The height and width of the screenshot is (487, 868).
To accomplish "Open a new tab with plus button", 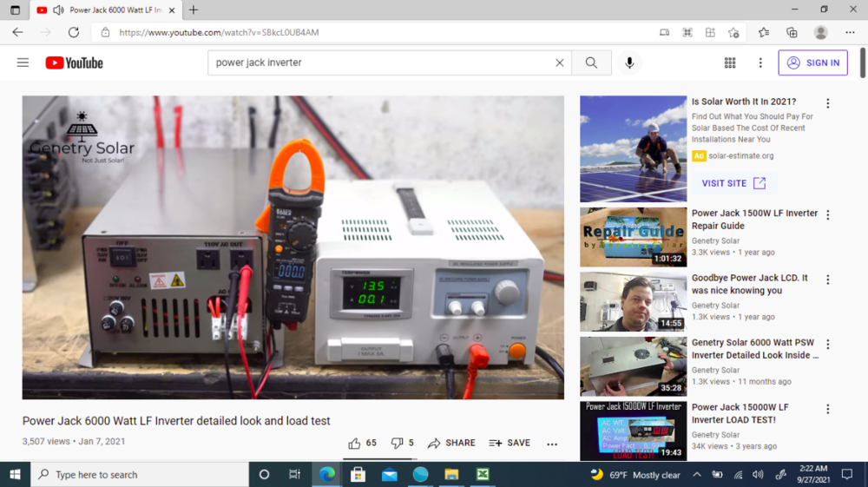I will [x=194, y=10].
